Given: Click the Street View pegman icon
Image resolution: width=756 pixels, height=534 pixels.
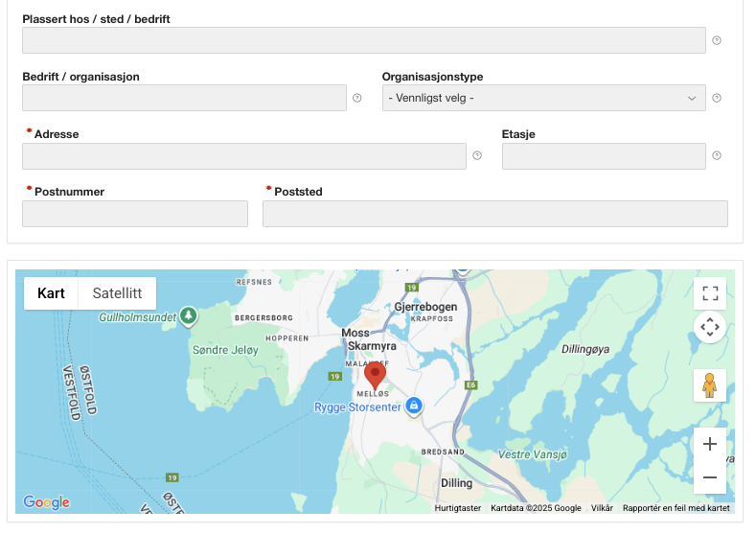Looking at the screenshot, I should [710, 385].
